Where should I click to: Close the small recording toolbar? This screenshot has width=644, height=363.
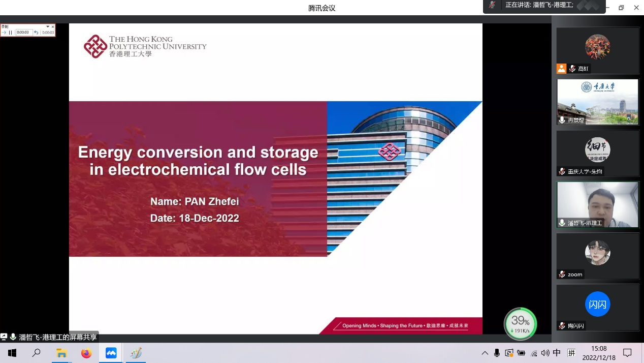[53, 26]
